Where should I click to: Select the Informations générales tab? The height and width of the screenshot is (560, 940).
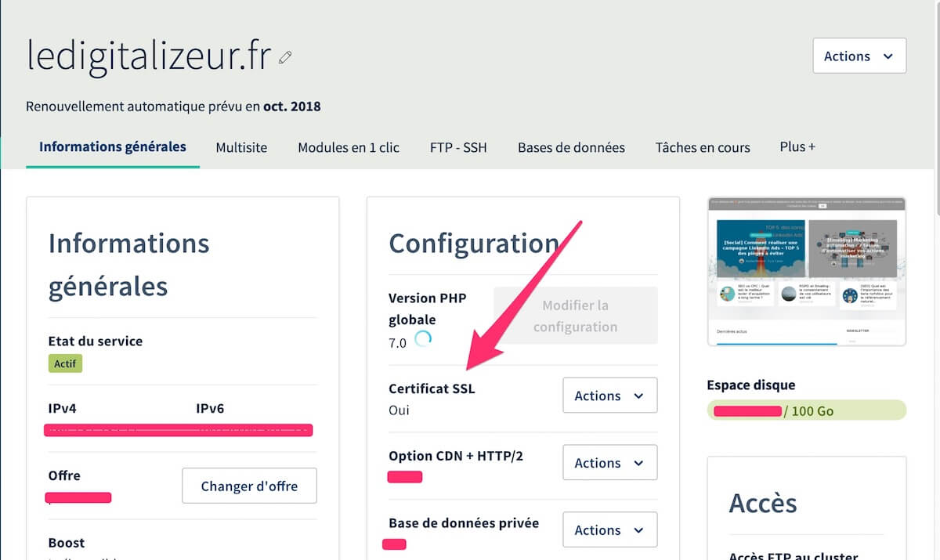click(x=112, y=146)
